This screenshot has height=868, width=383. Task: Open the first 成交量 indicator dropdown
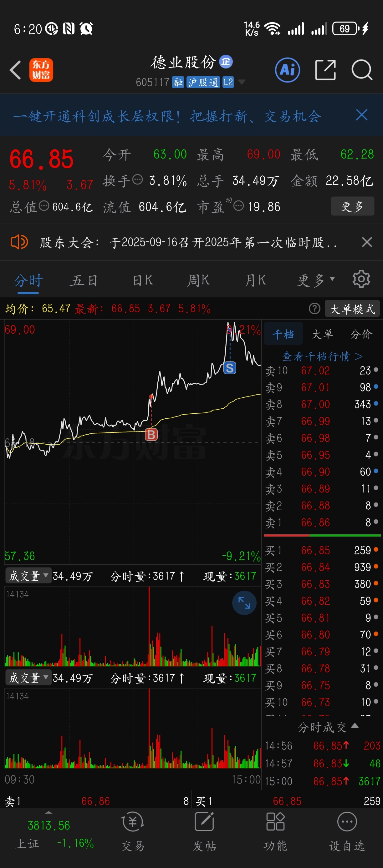(x=28, y=576)
